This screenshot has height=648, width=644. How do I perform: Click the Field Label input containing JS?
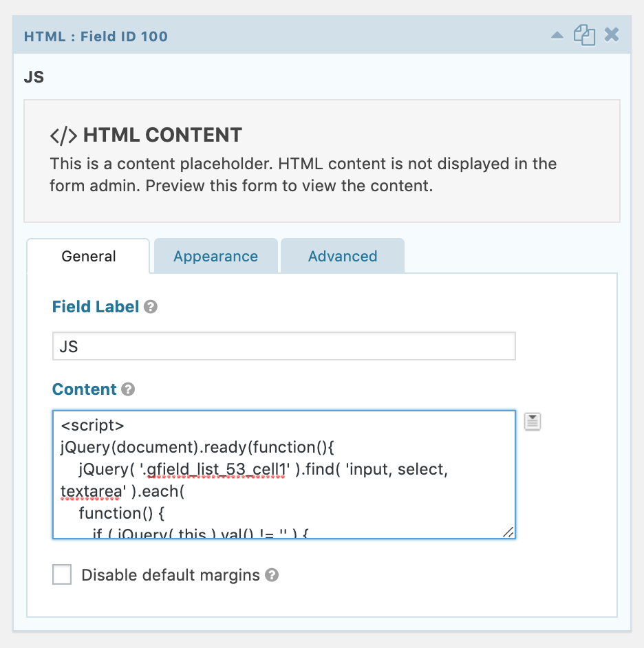[x=284, y=346]
